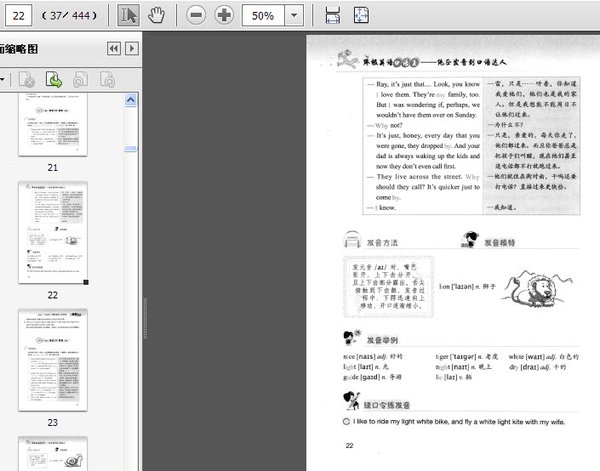The width and height of the screenshot is (600, 471).
Task: Open page 21 thumbnail
Action: coord(53,125)
